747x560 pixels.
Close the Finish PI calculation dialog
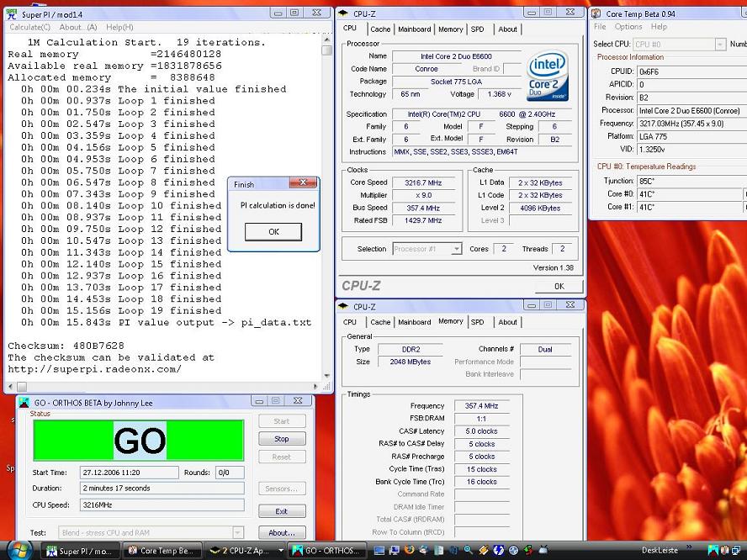303,182
